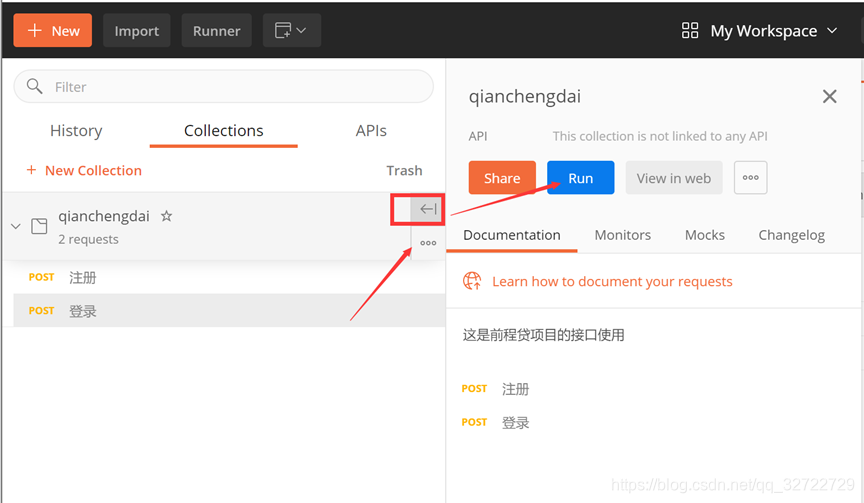Click the plus icon in New button
864x503 pixels.
[x=34, y=30]
